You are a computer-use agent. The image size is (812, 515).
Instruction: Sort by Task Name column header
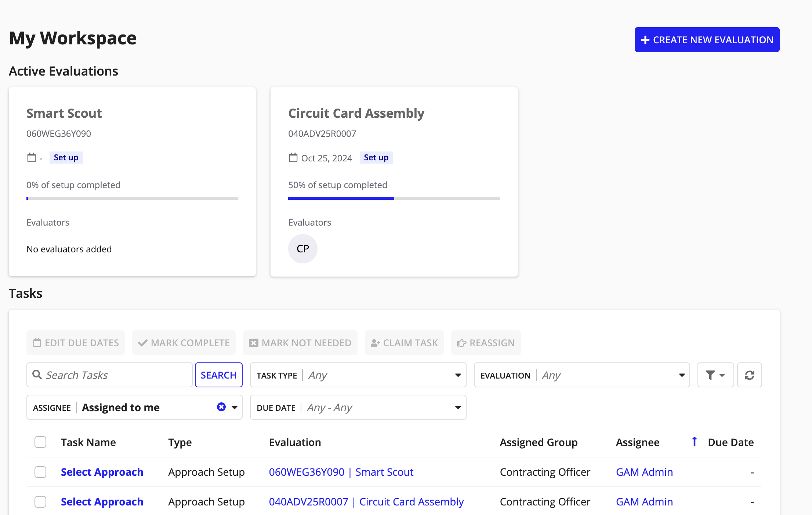pos(88,442)
